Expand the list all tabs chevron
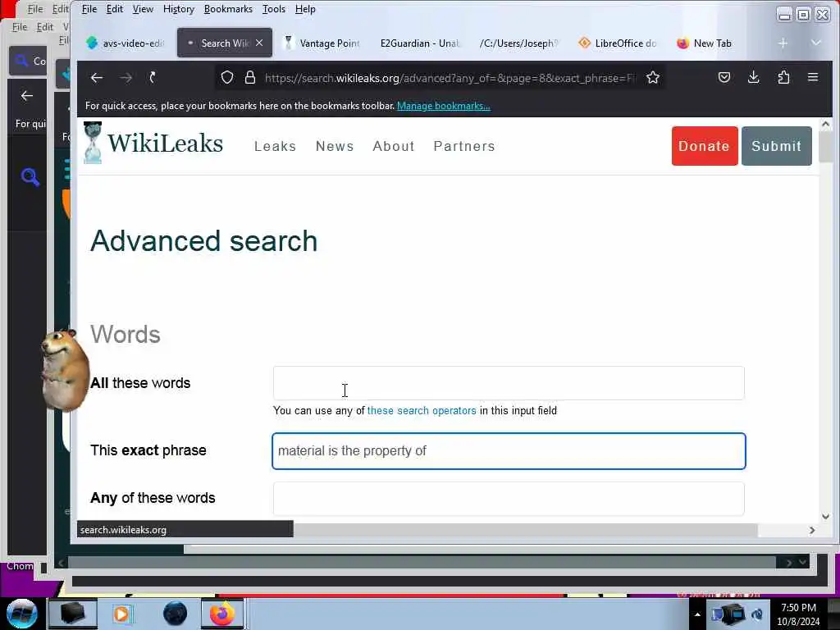The width and height of the screenshot is (840, 630). click(x=816, y=43)
